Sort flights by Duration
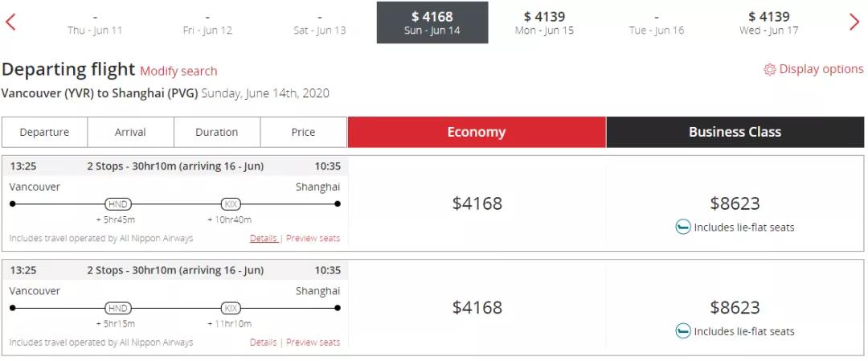The height and width of the screenshot is (361, 868). (x=216, y=132)
